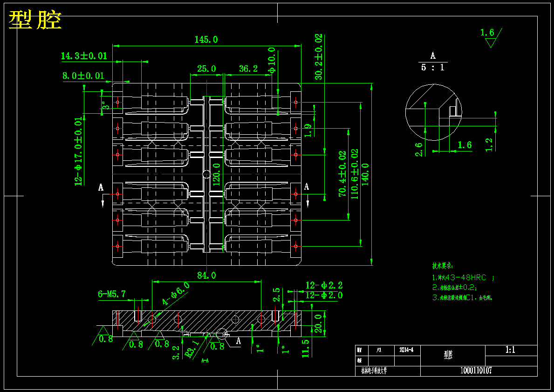Click the '36.2' dimension value
The width and height of the screenshot is (554, 392).
[248, 69]
